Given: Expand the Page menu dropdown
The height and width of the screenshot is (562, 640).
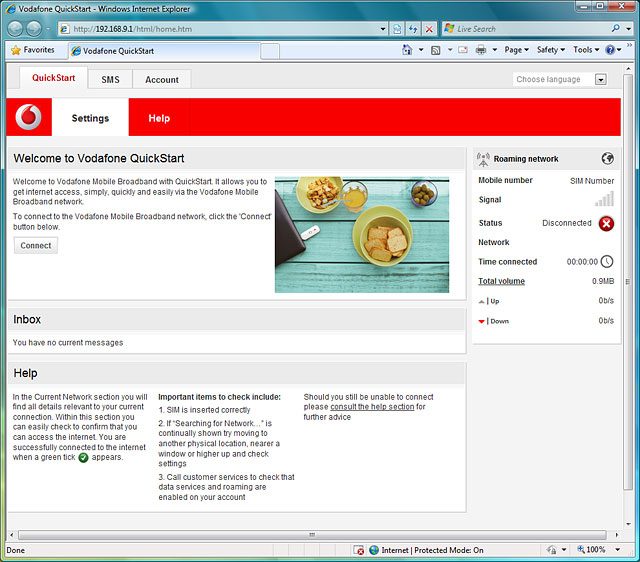Looking at the screenshot, I should tap(516, 50).
